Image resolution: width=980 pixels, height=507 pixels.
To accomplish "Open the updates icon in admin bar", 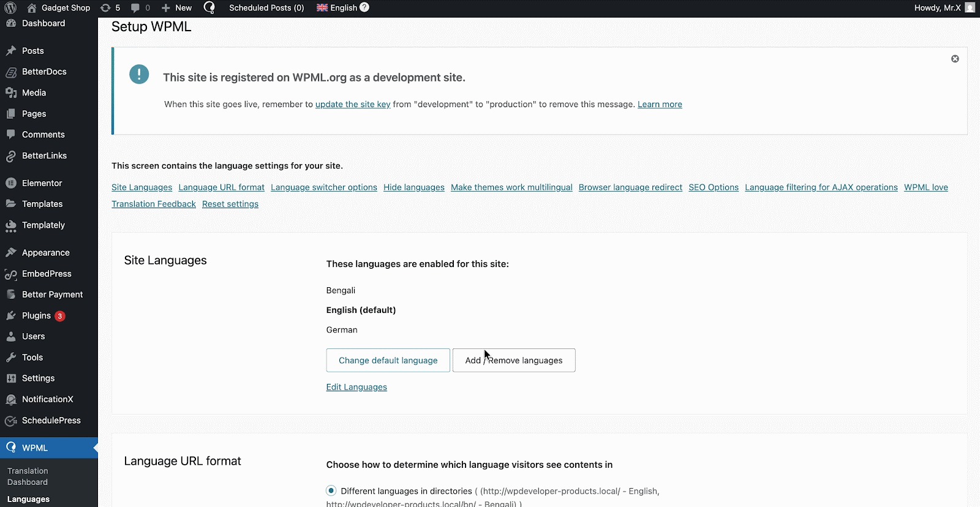I will (105, 8).
